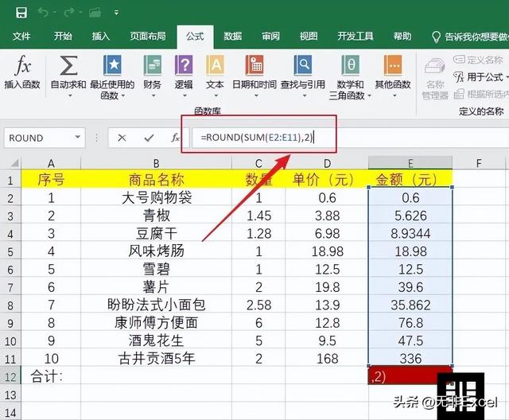Switch to the 审阅 ribbon tab
The image size is (509, 420).
pos(270,36)
